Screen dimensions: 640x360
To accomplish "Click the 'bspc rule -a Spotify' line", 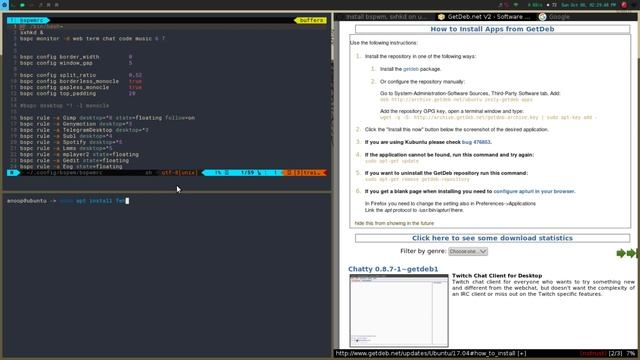I will (x=71, y=142).
